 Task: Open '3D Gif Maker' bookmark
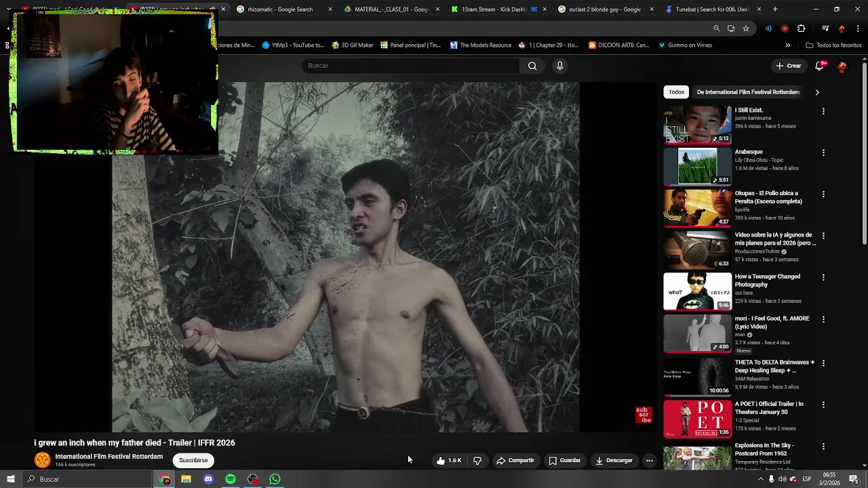click(353, 45)
